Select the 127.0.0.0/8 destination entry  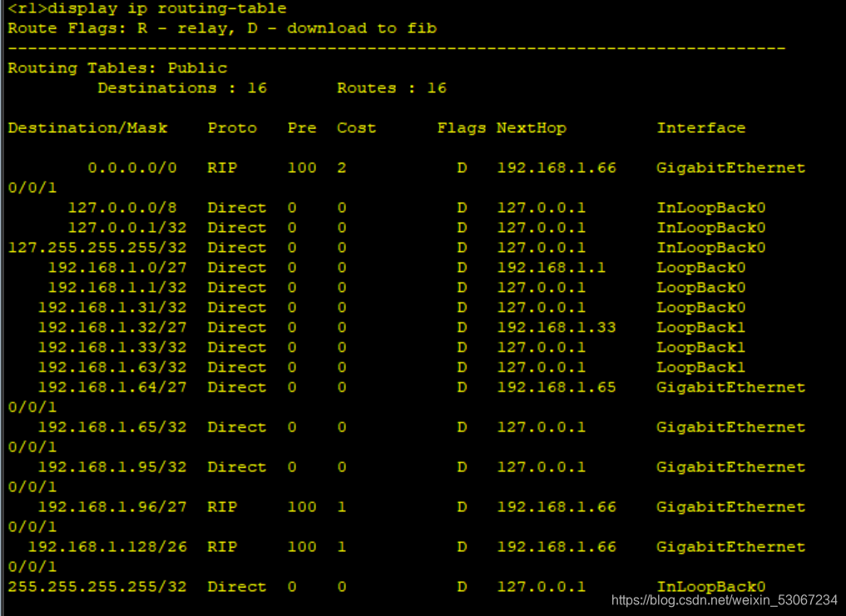click(x=122, y=208)
